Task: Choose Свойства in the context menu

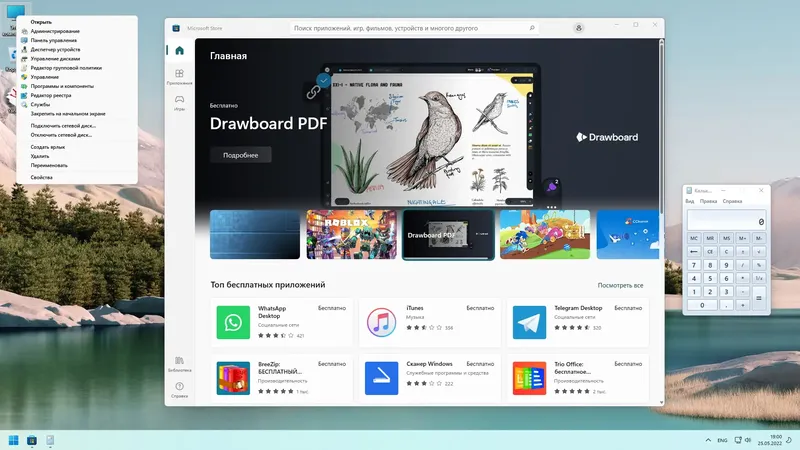Action: click(x=41, y=178)
